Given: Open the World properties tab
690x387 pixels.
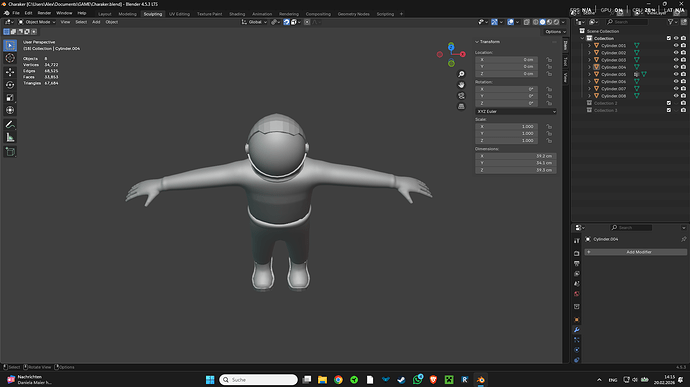Looking at the screenshot, I should 576,294.
